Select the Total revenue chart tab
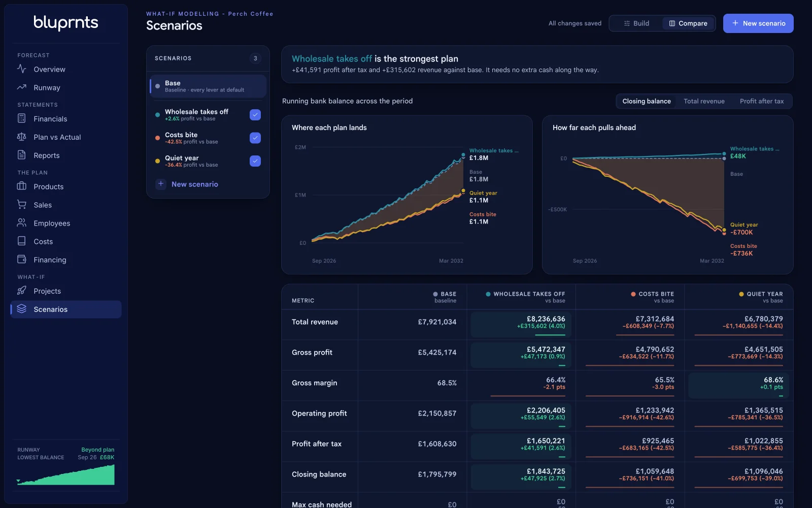This screenshot has width=812, height=508. point(704,101)
